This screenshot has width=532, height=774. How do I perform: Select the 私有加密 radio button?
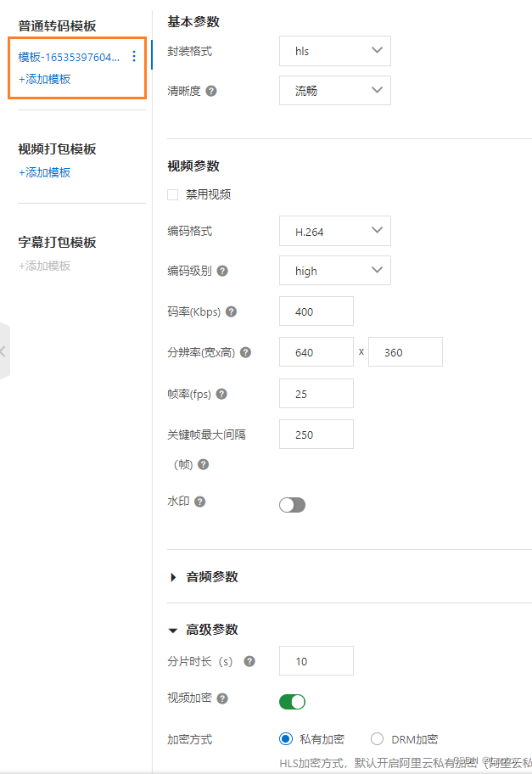[x=286, y=739]
